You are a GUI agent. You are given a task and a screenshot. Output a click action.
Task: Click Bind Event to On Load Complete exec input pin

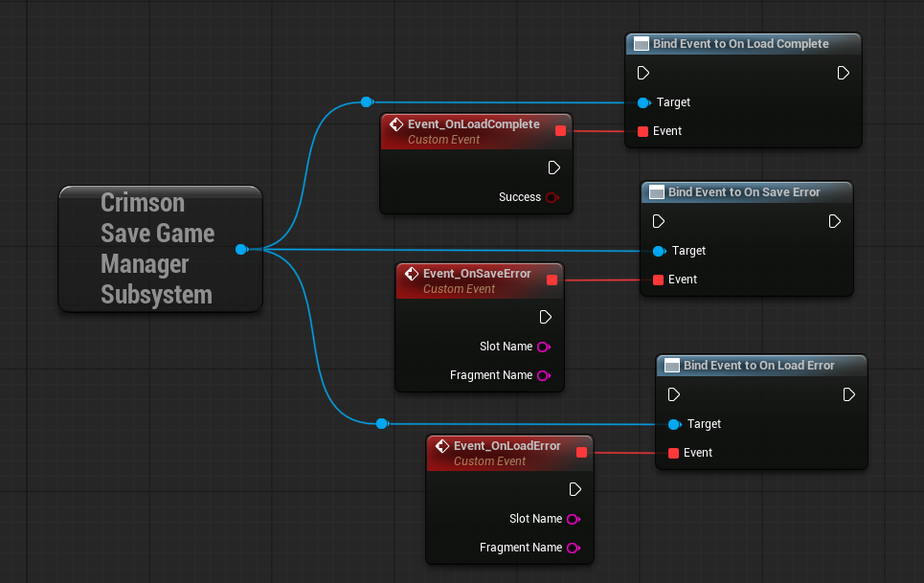[x=643, y=73]
